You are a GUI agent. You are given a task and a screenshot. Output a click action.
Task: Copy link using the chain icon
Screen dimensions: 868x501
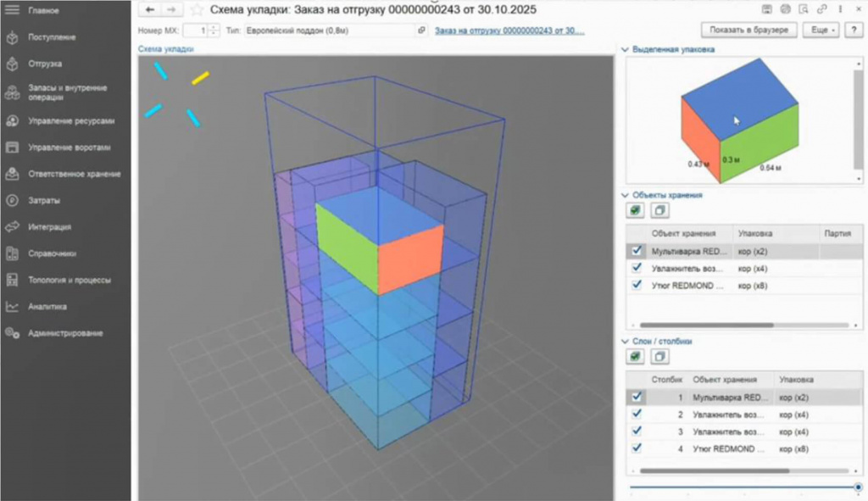coord(821,9)
